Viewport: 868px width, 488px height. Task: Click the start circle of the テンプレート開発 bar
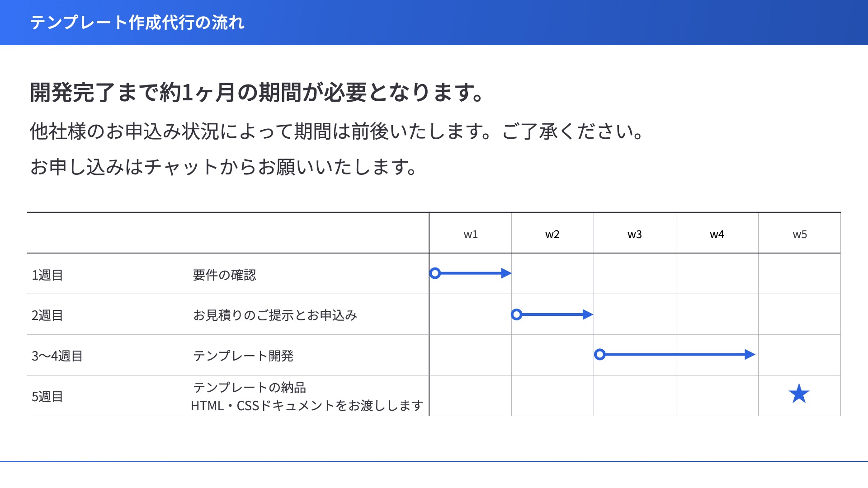(600, 355)
